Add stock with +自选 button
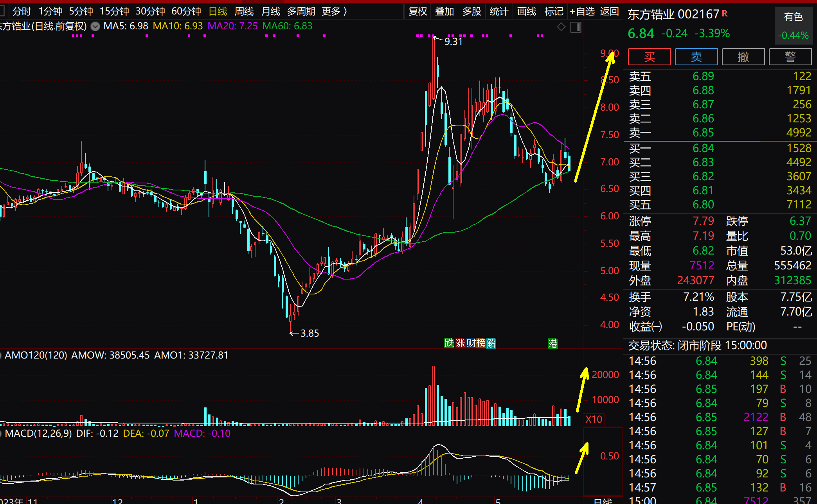817x504 pixels. 582,11
